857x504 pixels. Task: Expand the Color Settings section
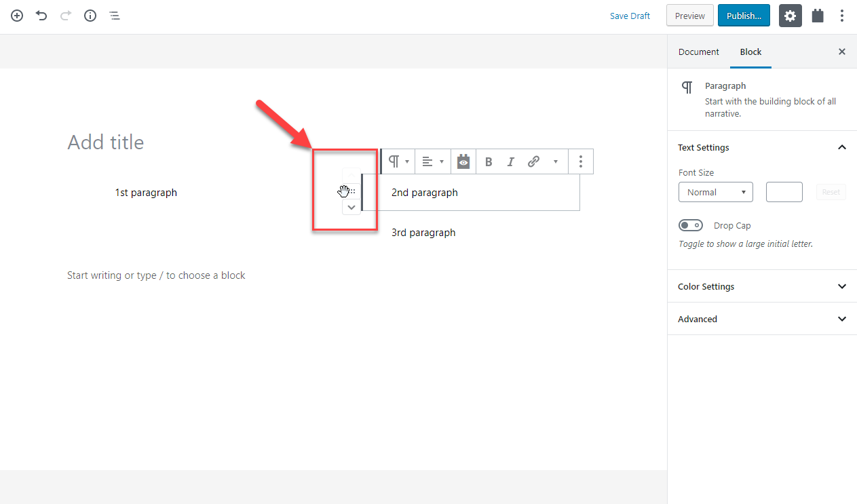[761, 286]
